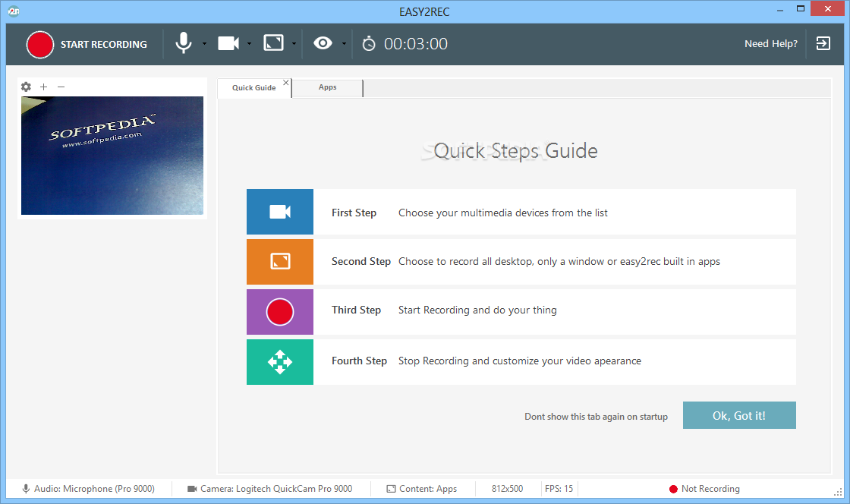Close the Quick Guide tab
The width and height of the screenshot is (850, 504).
[x=285, y=83]
